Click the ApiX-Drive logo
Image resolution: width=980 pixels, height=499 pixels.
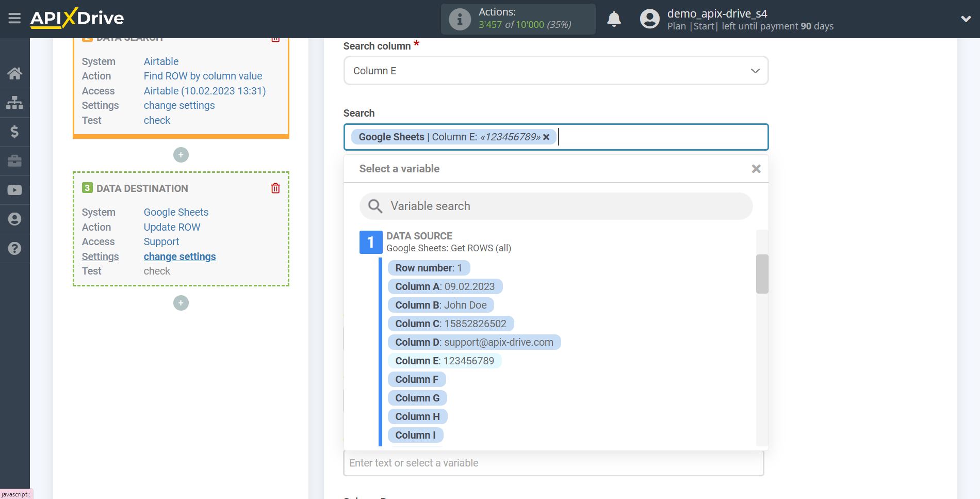point(77,19)
